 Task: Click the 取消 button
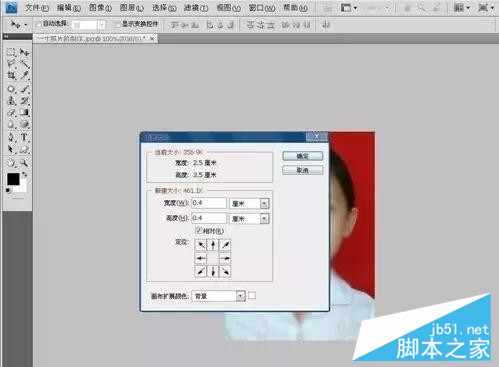pos(302,170)
